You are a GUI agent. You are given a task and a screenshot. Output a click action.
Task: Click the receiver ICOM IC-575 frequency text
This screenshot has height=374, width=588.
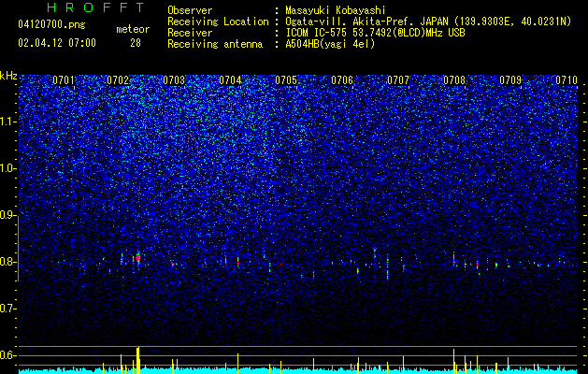(x=375, y=33)
